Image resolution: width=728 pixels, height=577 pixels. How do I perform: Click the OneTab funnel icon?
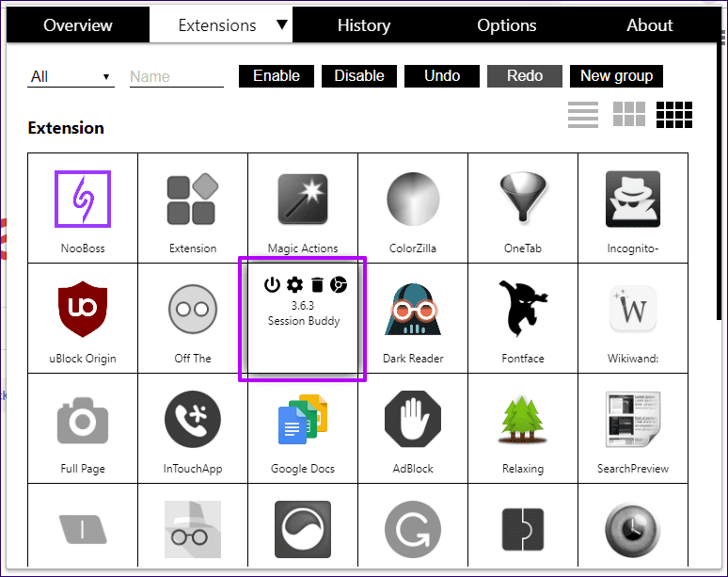pyautogui.click(x=523, y=198)
